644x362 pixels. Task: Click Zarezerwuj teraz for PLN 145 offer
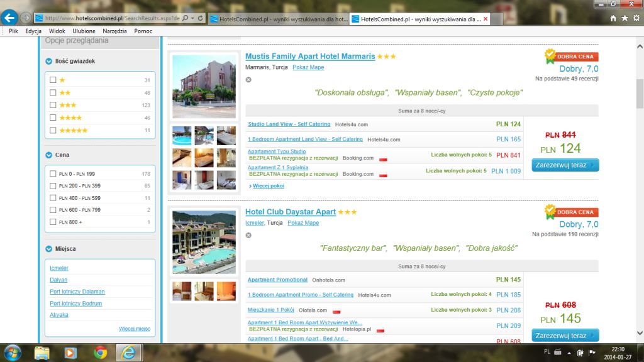(565, 336)
